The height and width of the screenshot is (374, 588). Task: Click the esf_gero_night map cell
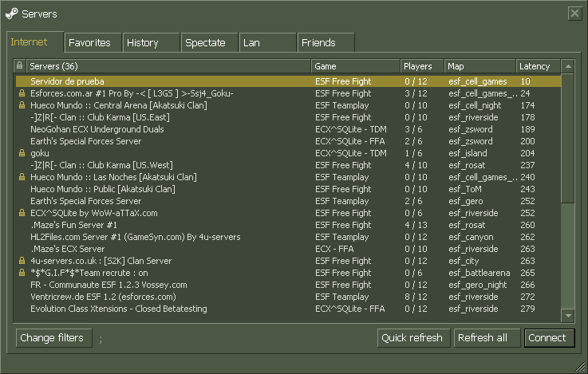478,285
